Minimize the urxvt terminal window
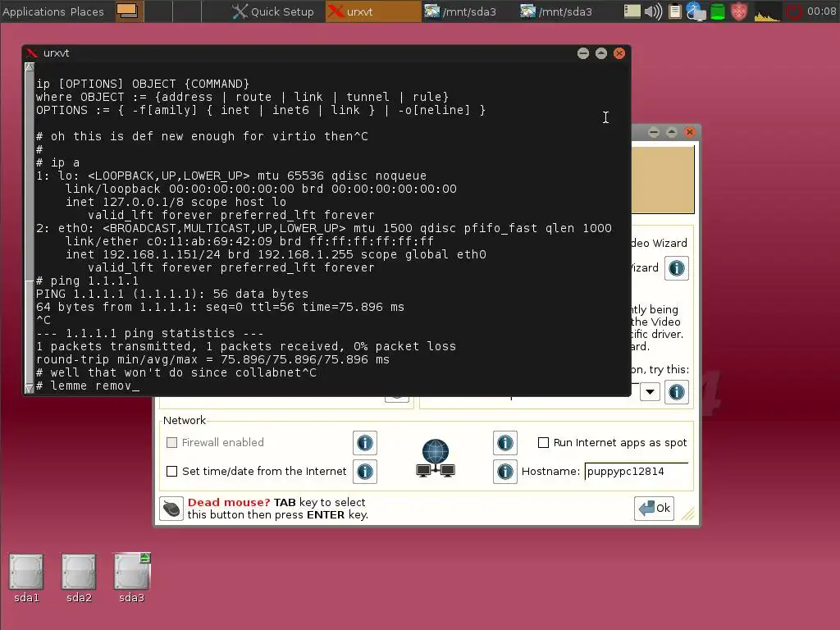Image resolution: width=840 pixels, height=630 pixels. pyautogui.click(x=583, y=53)
